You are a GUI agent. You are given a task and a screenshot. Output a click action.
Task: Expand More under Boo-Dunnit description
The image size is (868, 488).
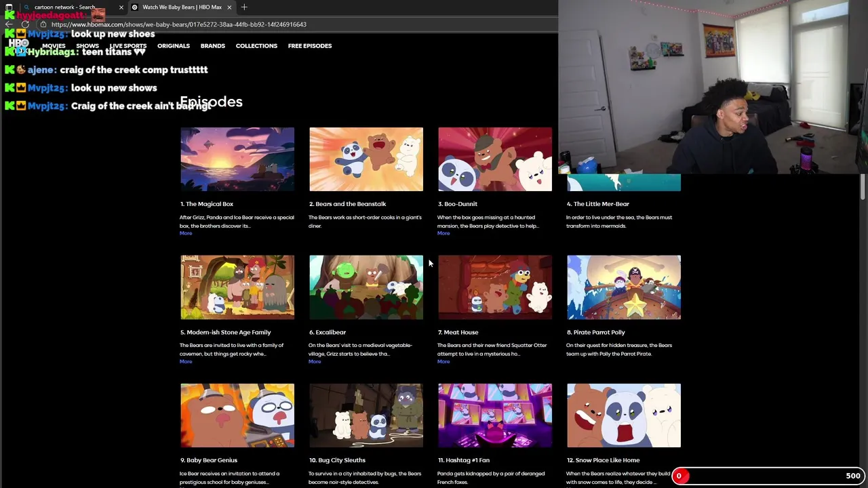(x=443, y=233)
